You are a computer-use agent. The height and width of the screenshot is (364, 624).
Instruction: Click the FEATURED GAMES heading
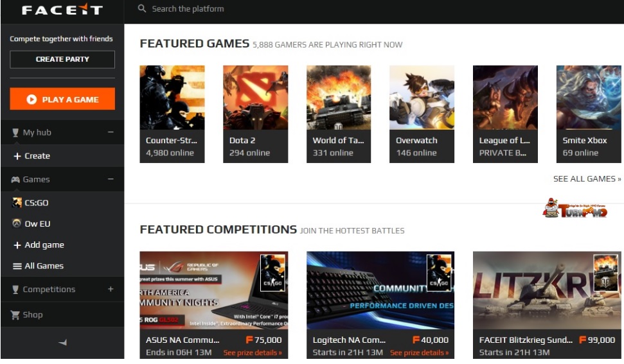[x=195, y=43]
